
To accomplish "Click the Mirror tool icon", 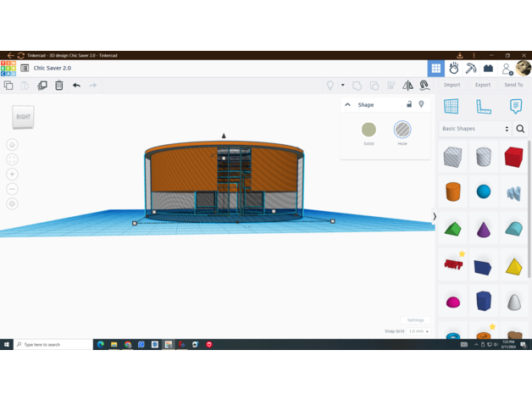I will [x=407, y=86].
